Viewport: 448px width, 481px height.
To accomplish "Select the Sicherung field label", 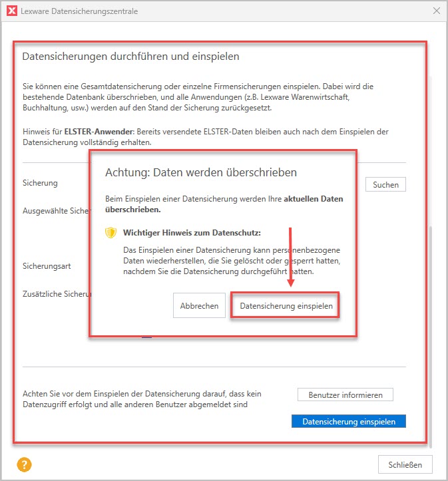I will point(40,183).
